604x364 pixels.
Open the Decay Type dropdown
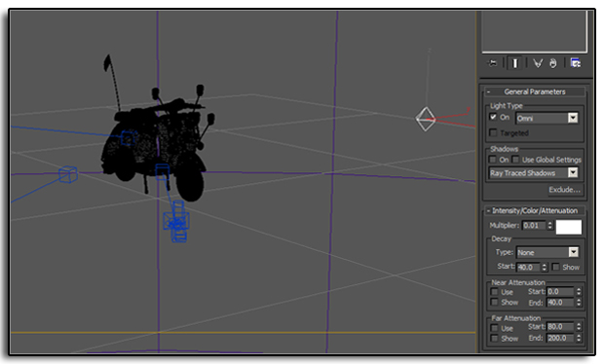(547, 252)
